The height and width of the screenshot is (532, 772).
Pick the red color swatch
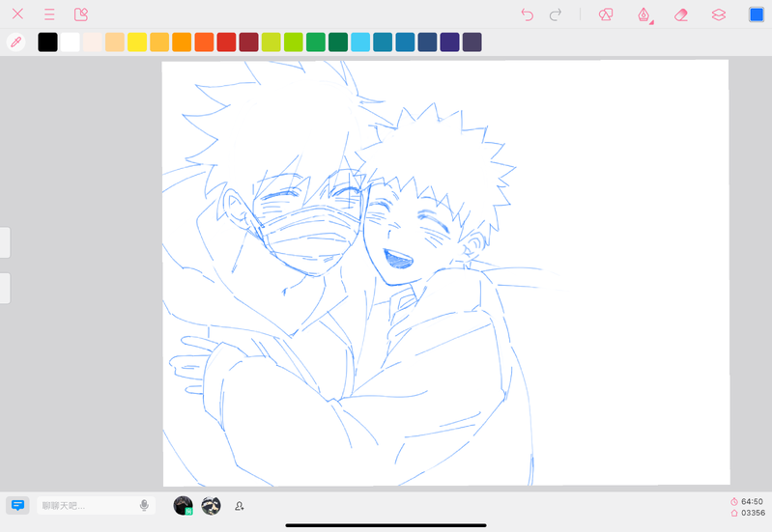(x=226, y=42)
